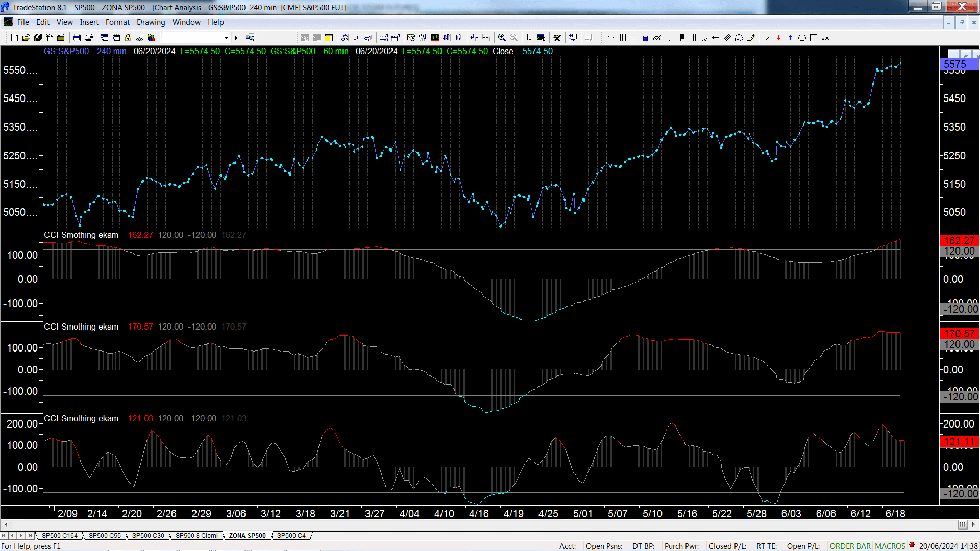Image resolution: width=980 pixels, height=551 pixels.
Task: Click ORDER BAR in status bar
Action: click(x=850, y=546)
